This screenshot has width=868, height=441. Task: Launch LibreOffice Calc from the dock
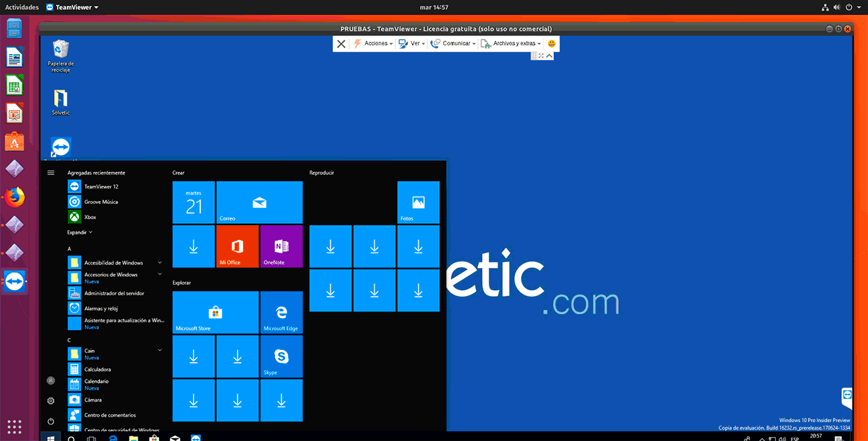click(15, 85)
